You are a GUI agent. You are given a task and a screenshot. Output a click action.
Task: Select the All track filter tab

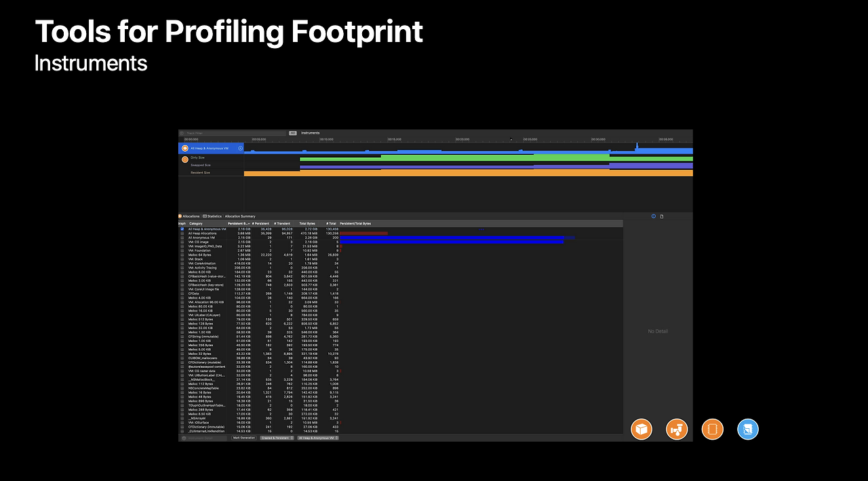(x=293, y=133)
